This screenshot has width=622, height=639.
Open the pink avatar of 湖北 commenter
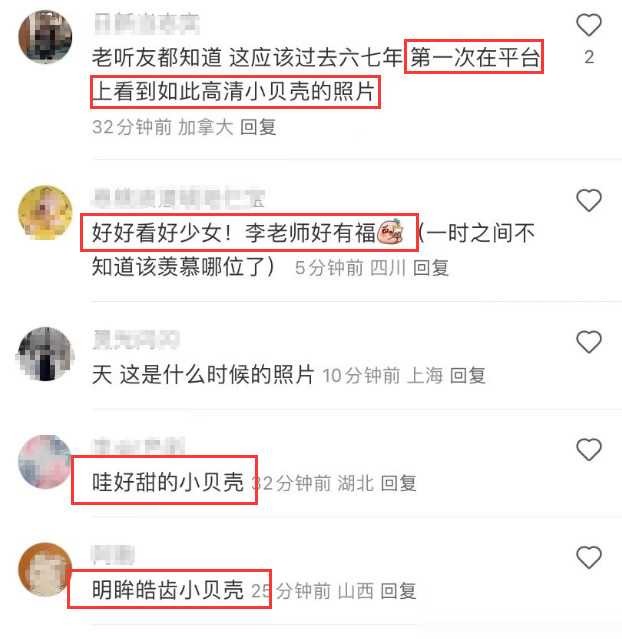(45, 462)
